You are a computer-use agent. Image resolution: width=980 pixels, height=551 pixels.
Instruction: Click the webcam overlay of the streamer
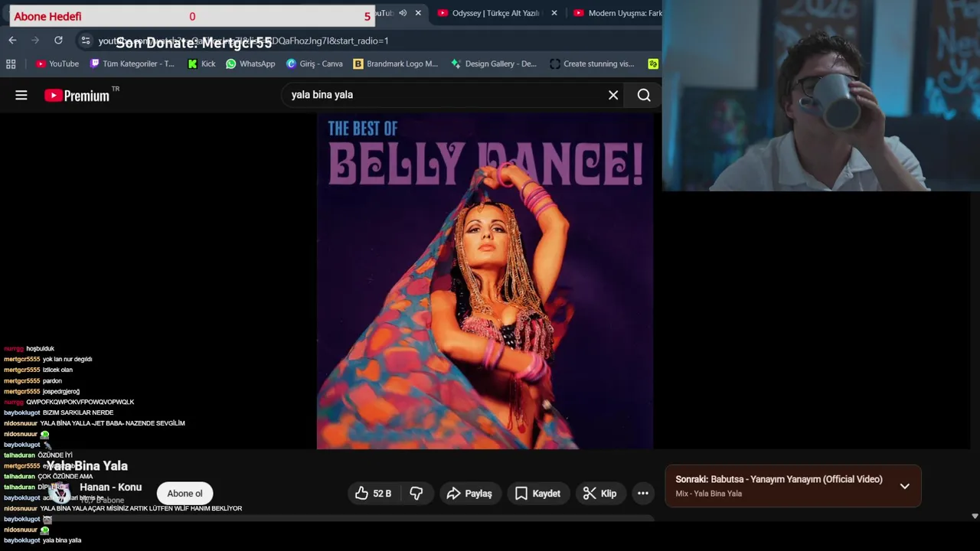pyautogui.click(x=821, y=95)
